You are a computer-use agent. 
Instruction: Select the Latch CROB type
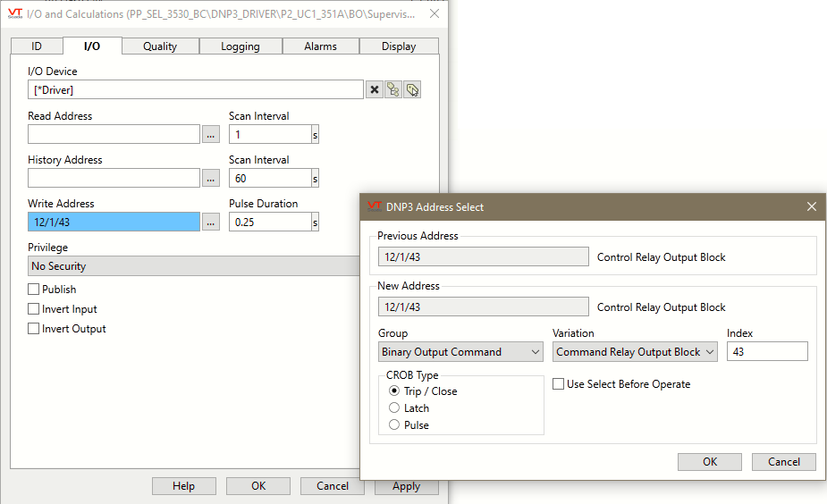(x=394, y=408)
